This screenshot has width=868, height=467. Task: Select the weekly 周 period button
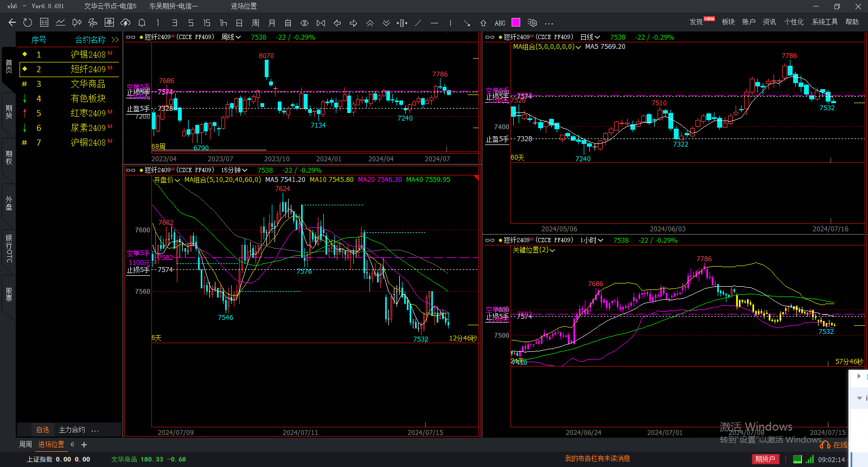pyautogui.click(x=256, y=23)
